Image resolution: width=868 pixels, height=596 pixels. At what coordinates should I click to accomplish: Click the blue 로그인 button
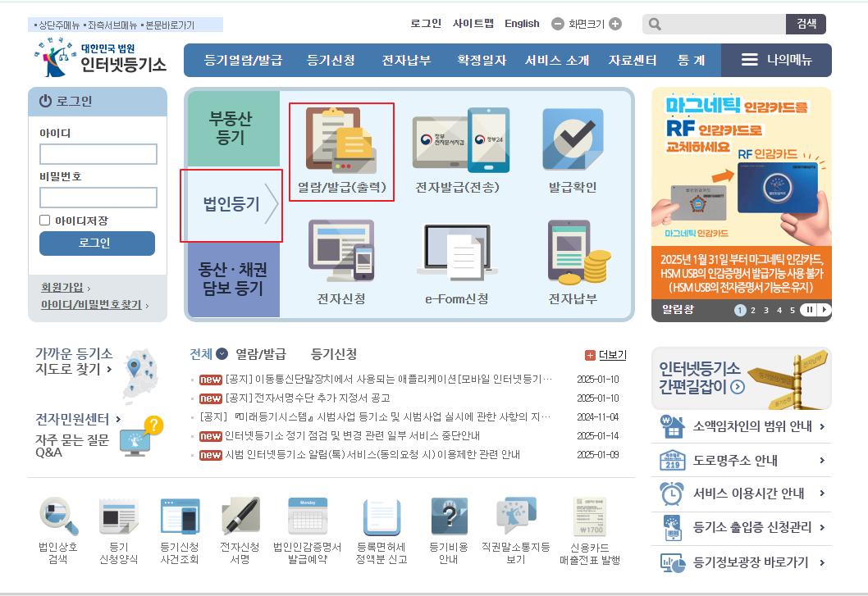coord(97,243)
